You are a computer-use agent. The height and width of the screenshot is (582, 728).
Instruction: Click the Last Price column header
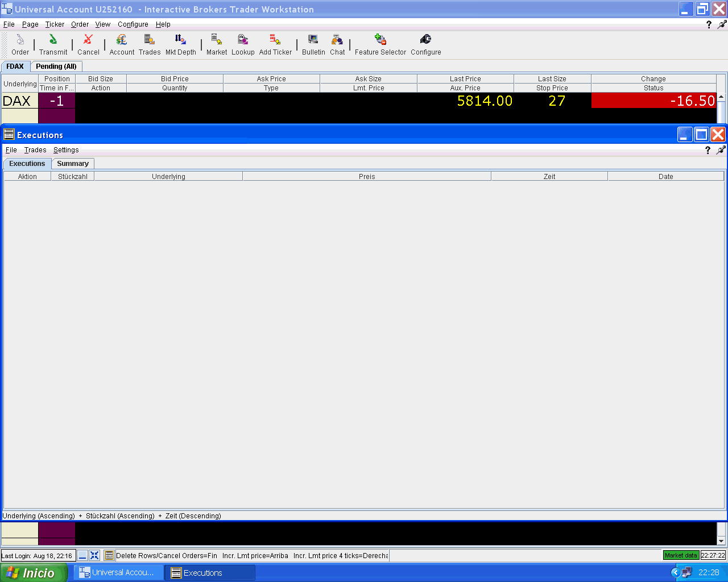[465, 79]
